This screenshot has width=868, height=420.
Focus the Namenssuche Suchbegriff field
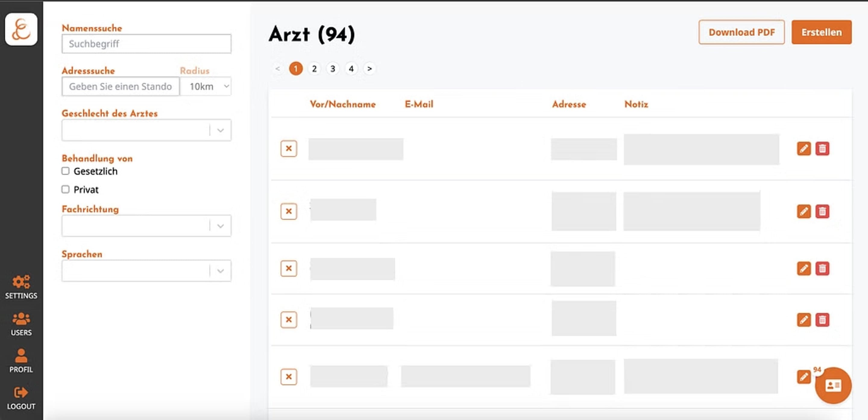click(146, 43)
